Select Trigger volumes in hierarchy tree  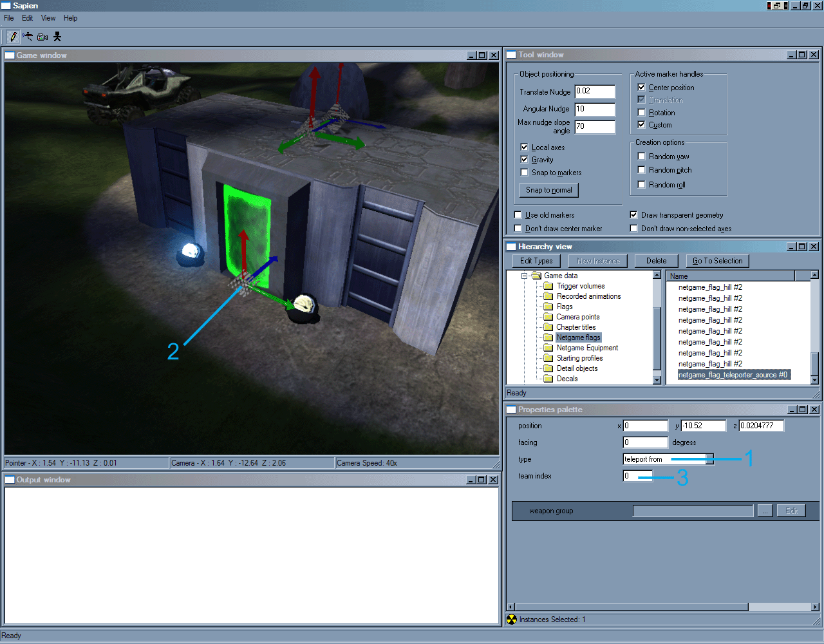click(581, 286)
